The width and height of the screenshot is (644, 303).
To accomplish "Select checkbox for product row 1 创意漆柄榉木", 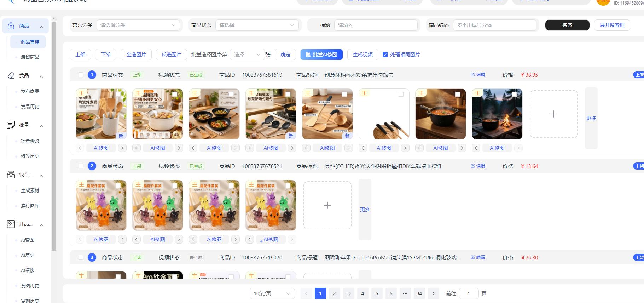I will (81, 75).
